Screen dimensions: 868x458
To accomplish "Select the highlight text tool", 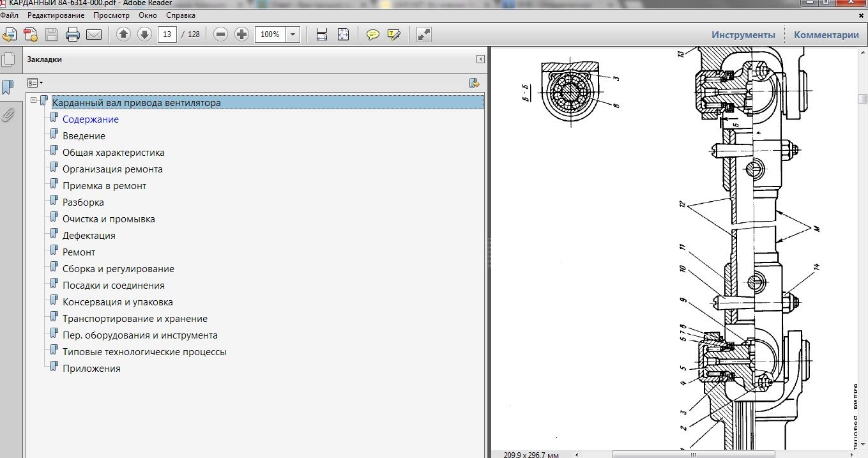I will (394, 34).
